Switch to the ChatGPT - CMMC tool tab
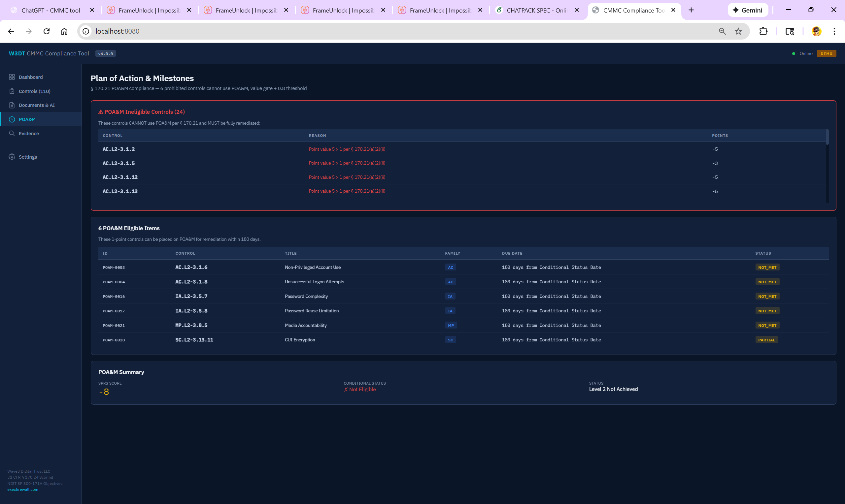This screenshot has height=504, width=845. (51, 10)
